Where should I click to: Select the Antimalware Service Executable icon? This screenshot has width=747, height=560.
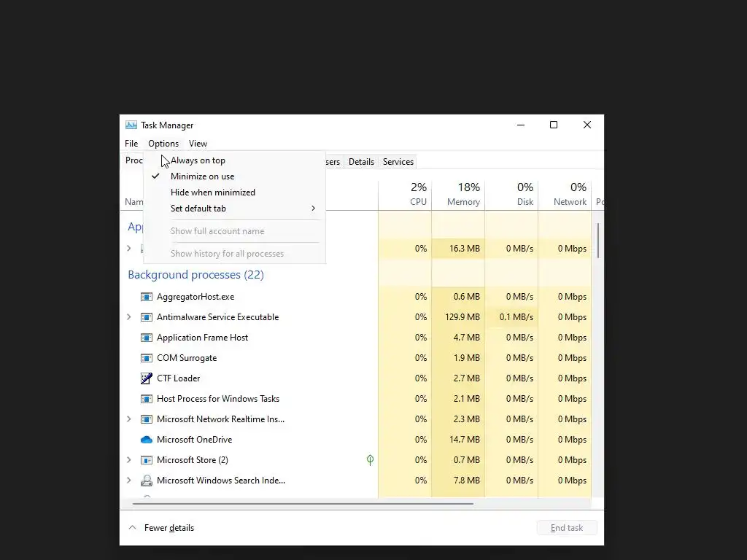(x=146, y=317)
